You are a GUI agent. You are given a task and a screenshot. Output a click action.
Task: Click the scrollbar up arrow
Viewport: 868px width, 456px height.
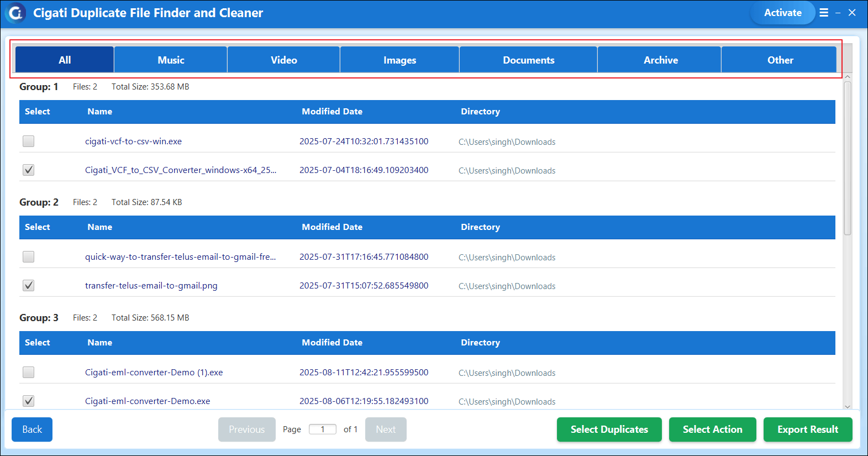[848, 77]
